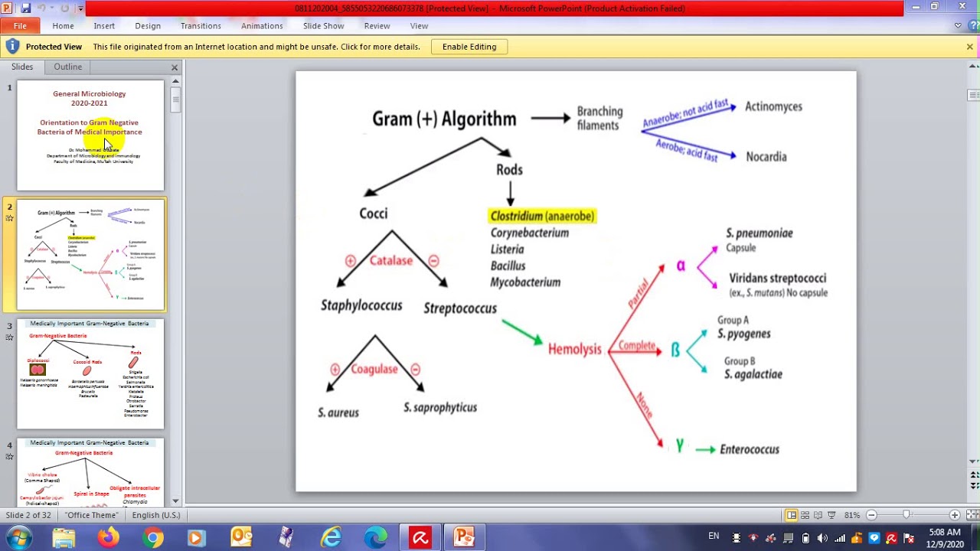Image resolution: width=980 pixels, height=551 pixels.
Task: Click the 'Gram (+) Algorithm' slide title
Action: 444,119
